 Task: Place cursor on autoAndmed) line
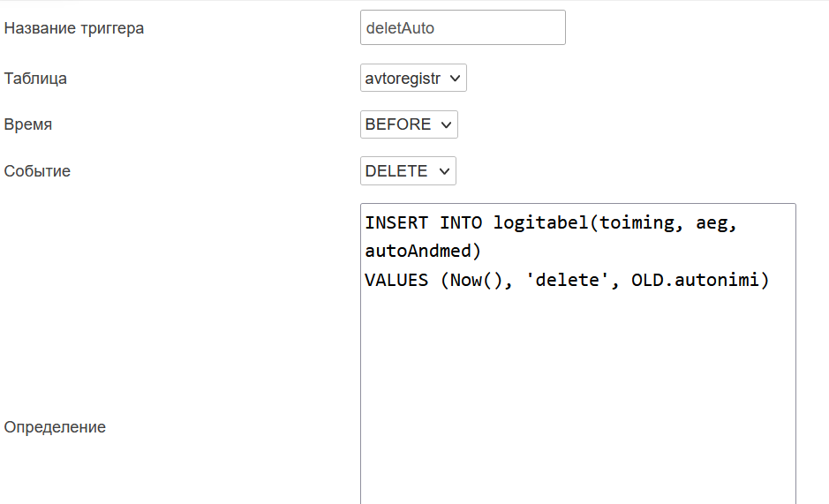tap(423, 251)
